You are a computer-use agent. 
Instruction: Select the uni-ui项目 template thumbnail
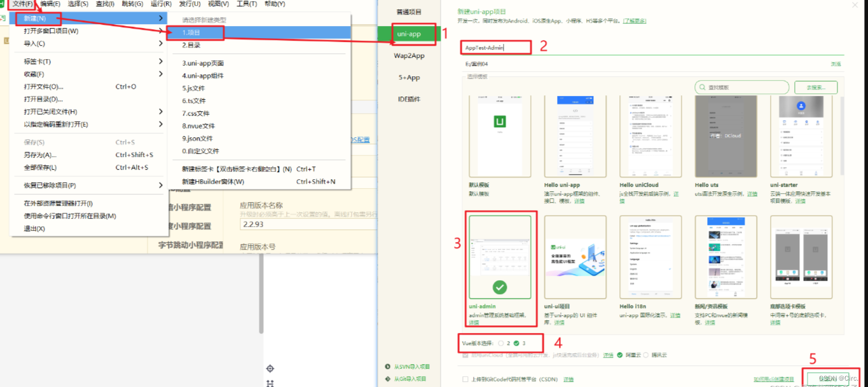tap(575, 257)
